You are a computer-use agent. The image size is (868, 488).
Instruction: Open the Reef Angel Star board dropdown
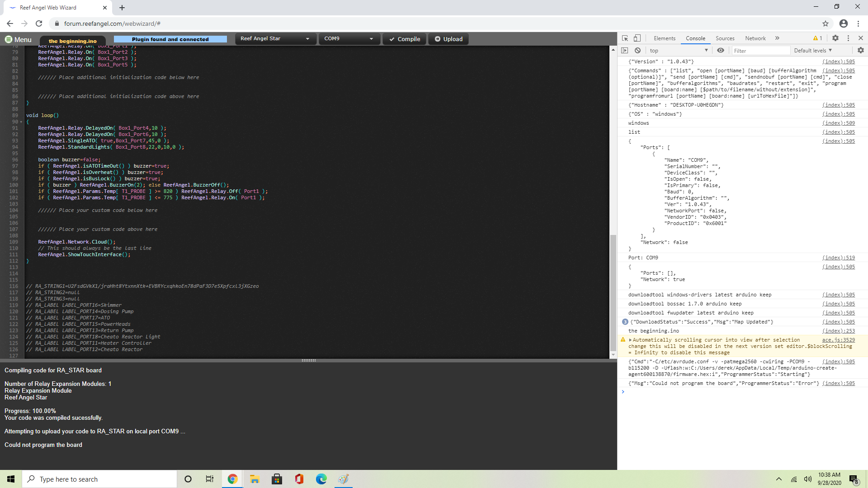(x=275, y=38)
